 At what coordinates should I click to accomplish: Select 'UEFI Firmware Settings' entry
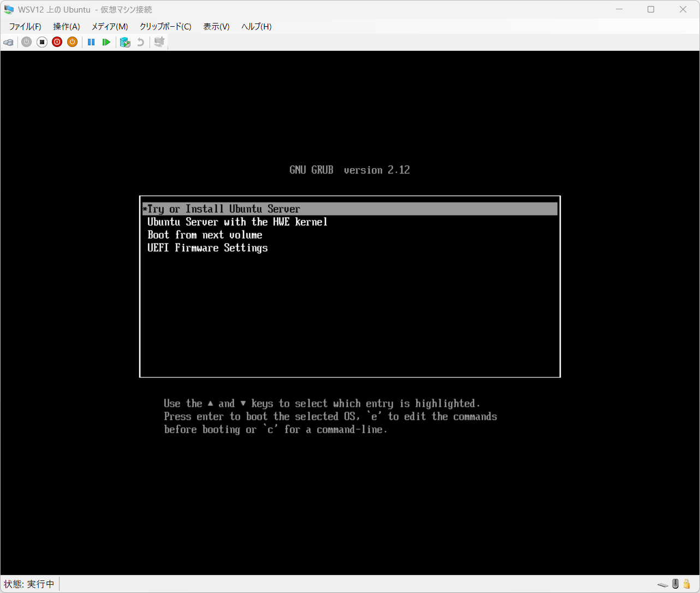point(350,248)
